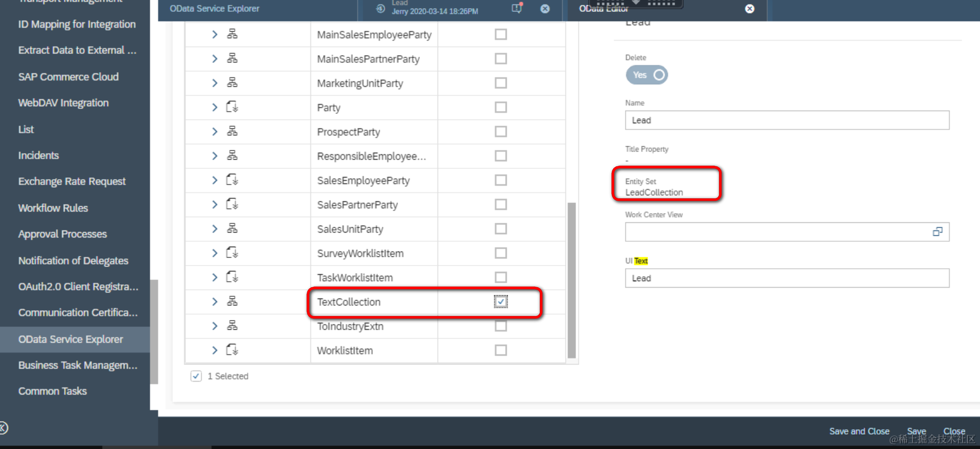Expand the Party row

[x=214, y=107]
